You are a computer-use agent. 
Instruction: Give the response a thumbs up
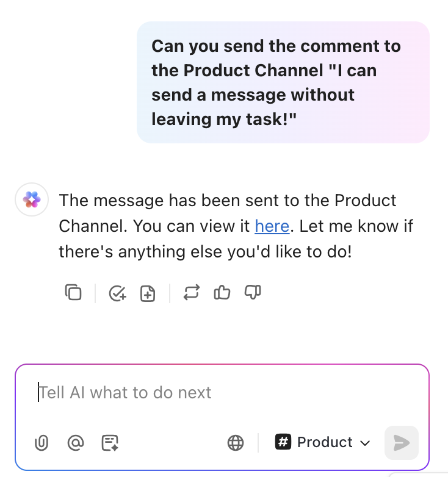[222, 293]
